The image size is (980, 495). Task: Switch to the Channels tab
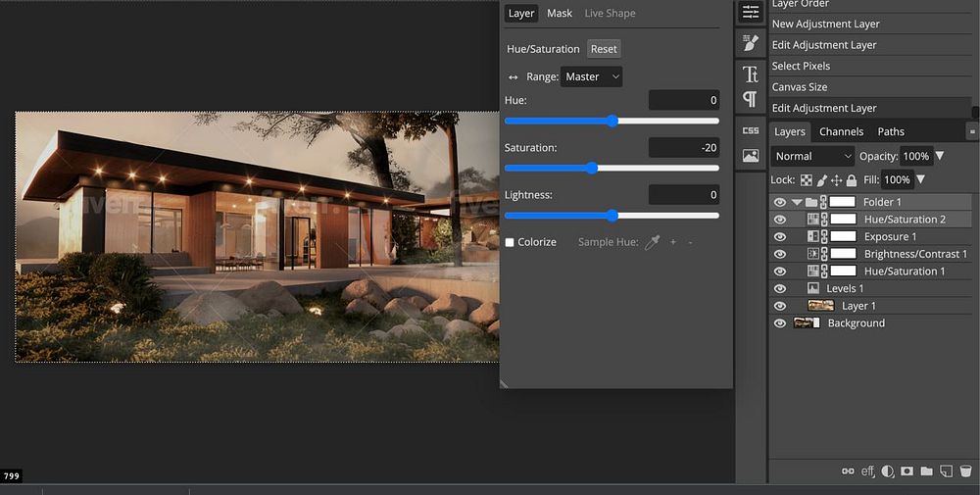[x=841, y=131]
